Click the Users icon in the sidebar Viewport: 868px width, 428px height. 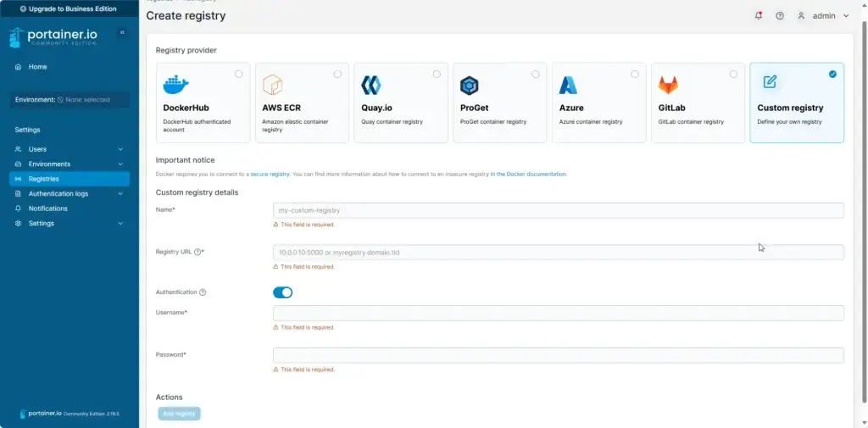[19, 149]
